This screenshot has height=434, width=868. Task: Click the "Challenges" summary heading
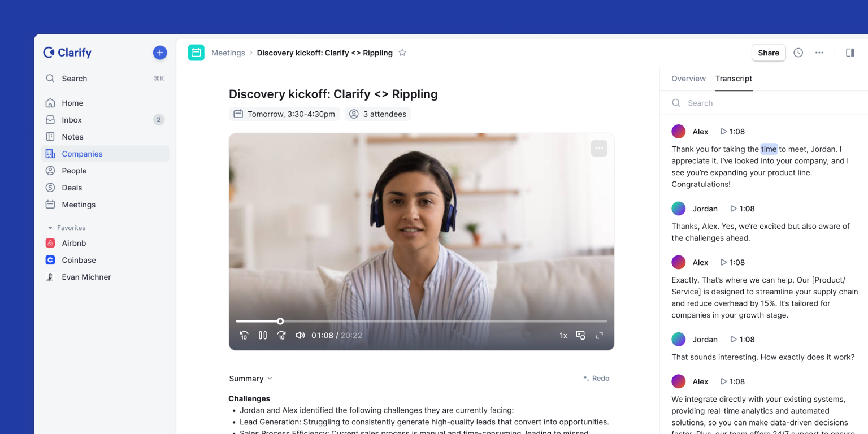click(249, 398)
